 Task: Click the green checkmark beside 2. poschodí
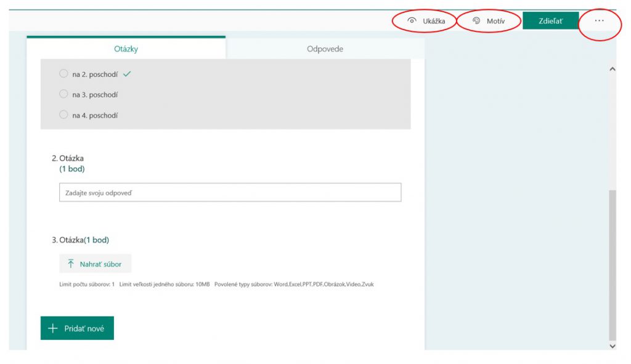(x=127, y=74)
